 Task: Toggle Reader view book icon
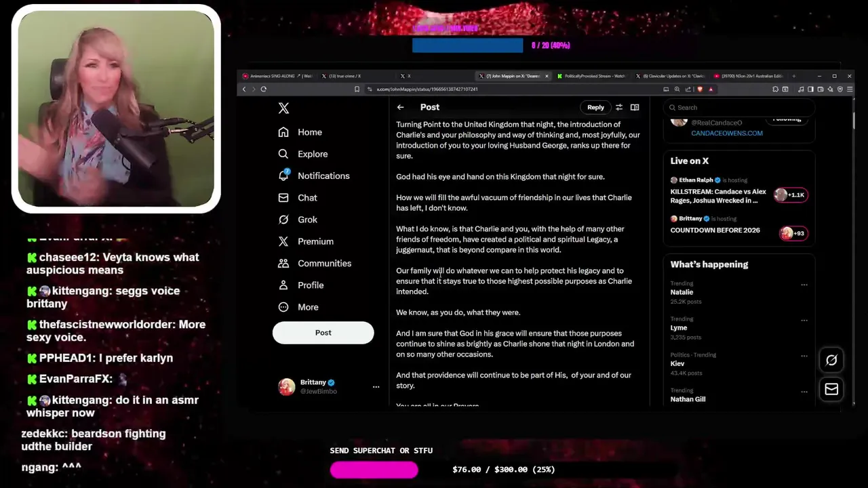[635, 107]
